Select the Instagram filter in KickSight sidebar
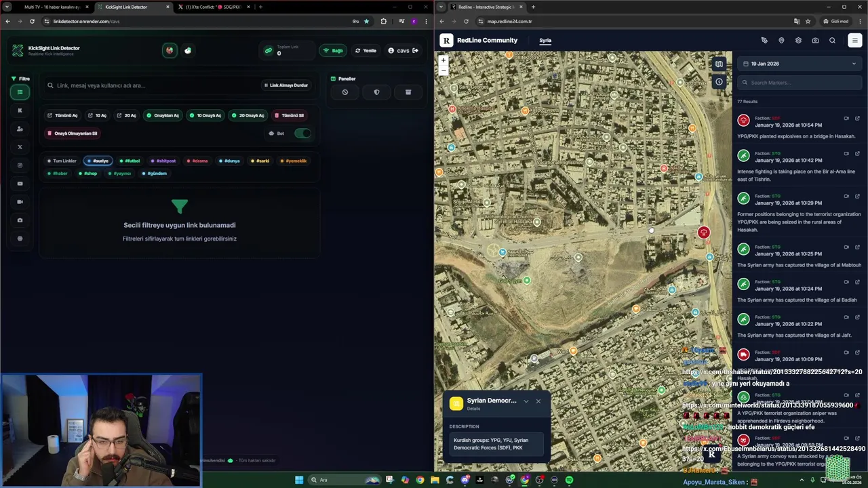This screenshot has width=868, height=488. point(20,165)
